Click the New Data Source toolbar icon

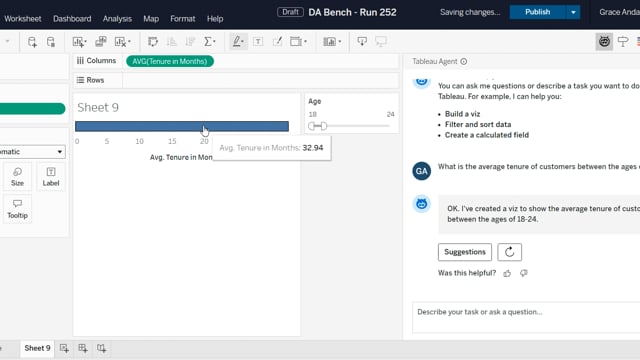[x=32, y=42]
